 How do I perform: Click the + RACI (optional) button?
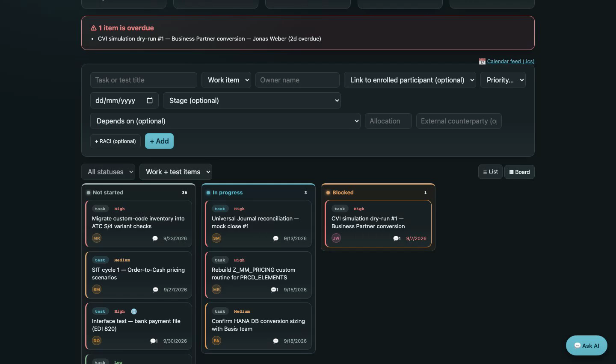click(x=115, y=141)
